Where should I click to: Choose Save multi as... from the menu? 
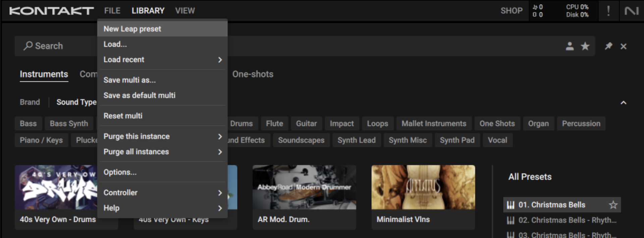(129, 80)
